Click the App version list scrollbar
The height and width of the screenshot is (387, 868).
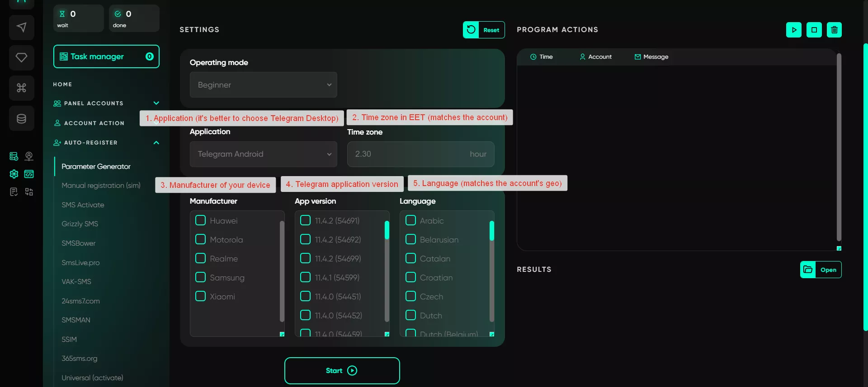coord(387,230)
